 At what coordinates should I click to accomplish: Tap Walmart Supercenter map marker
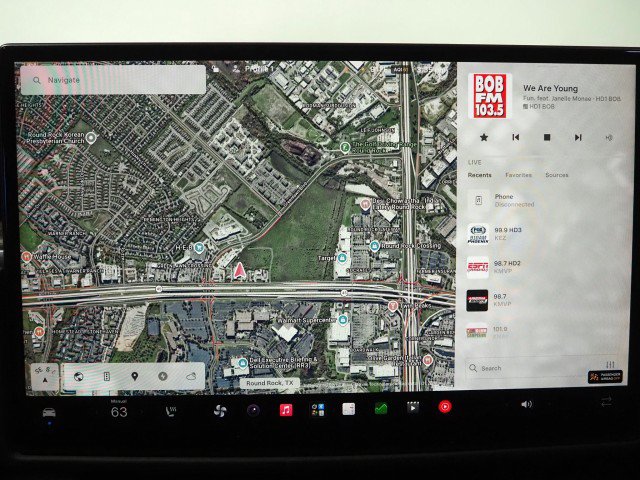343,320
